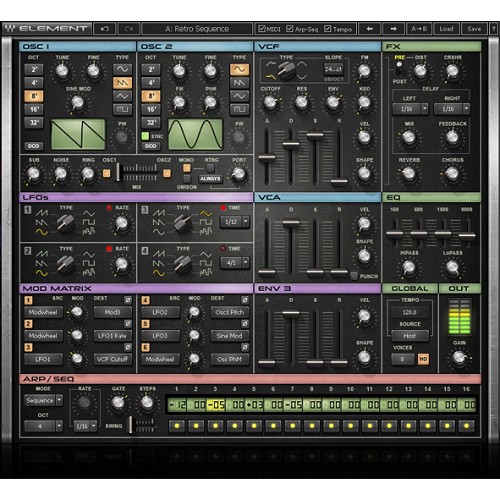Screen dimensions: 500x500
Task: Select square waveform type for OSC 1
Action: click(x=122, y=109)
